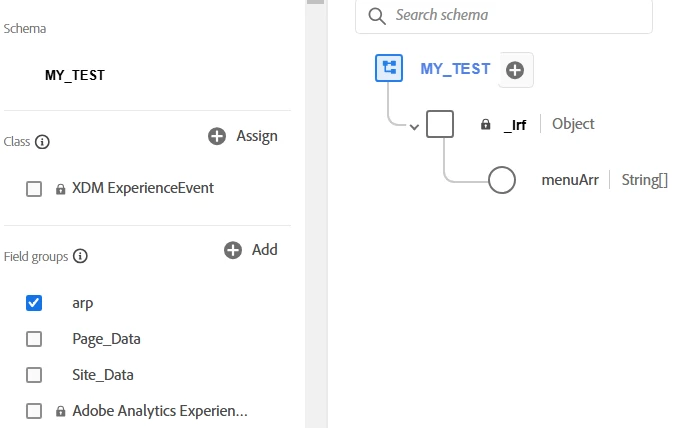Viewport: 681px width, 428px height.
Task: Collapse the _lrf object chevron
Action: tap(414, 126)
